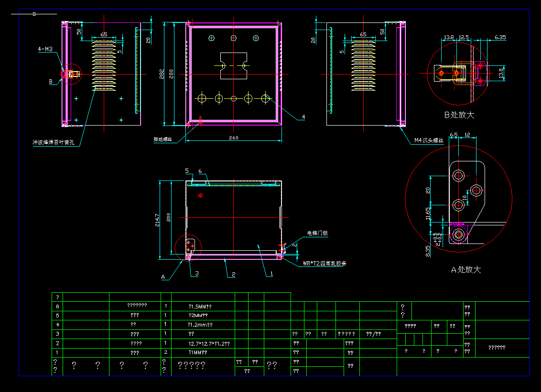Click the 'B' detail callout beside left view

pos(51,82)
